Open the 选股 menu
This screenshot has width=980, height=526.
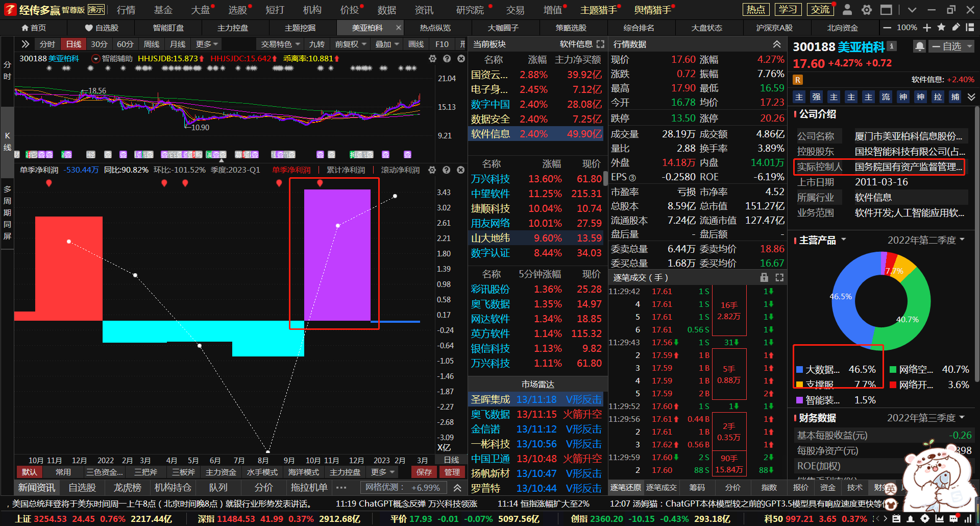[x=237, y=10]
